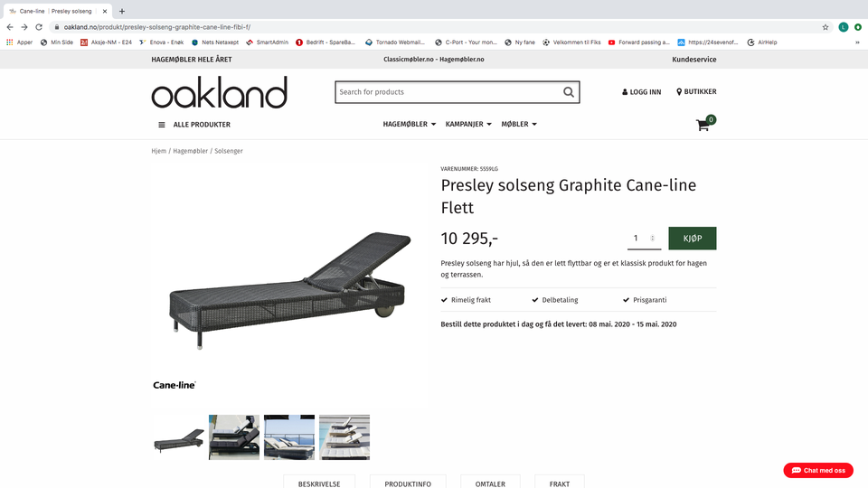This screenshot has height=488, width=868.
Task: Go back using browser back arrow
Action: [10, 27]
